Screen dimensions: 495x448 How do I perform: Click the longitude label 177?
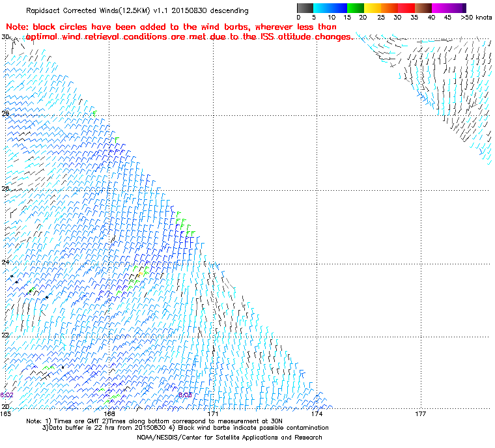point(421,413)
